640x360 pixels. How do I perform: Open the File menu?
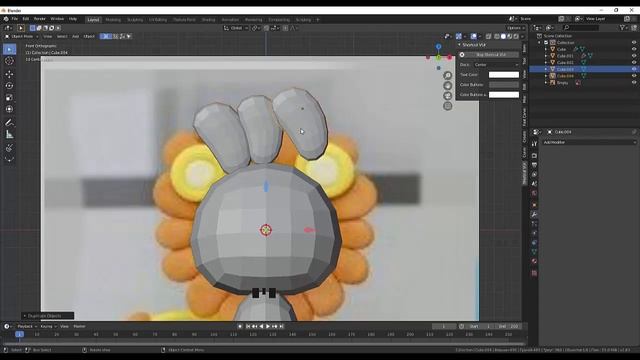(15, 19)
